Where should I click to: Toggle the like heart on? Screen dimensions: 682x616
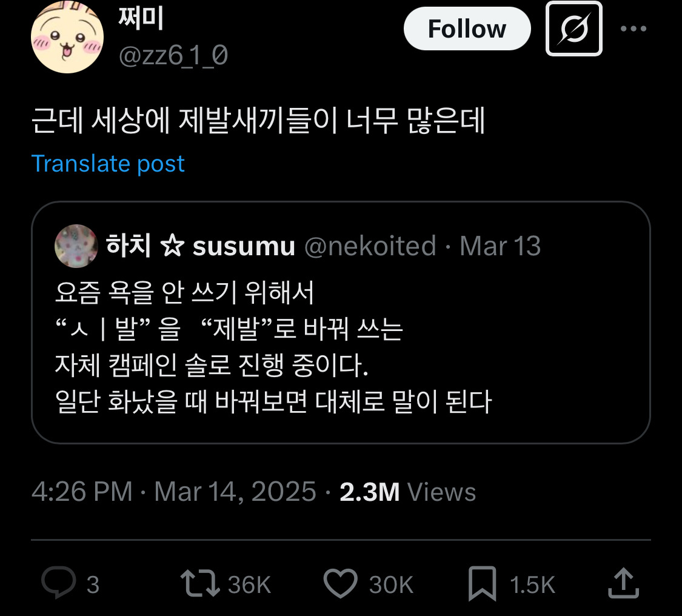[343, 583]
